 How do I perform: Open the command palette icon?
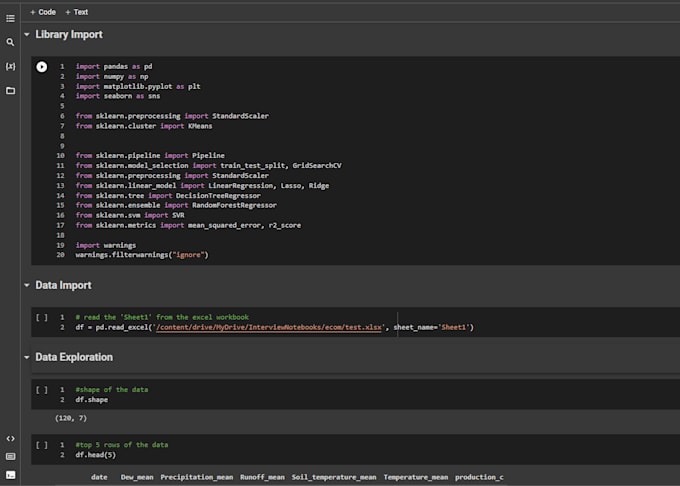point(10,457)
